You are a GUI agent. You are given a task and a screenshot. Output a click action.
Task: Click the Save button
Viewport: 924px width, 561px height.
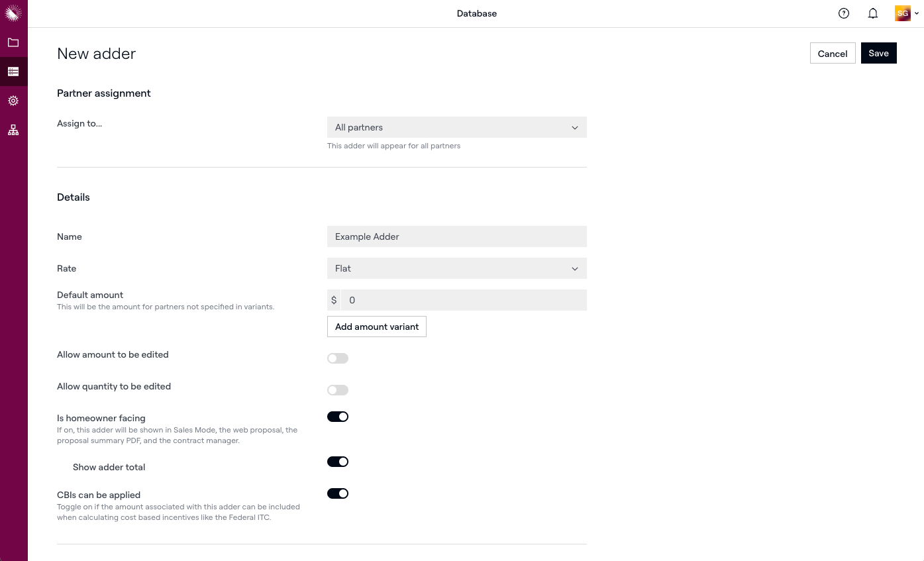tap(879, 54)
